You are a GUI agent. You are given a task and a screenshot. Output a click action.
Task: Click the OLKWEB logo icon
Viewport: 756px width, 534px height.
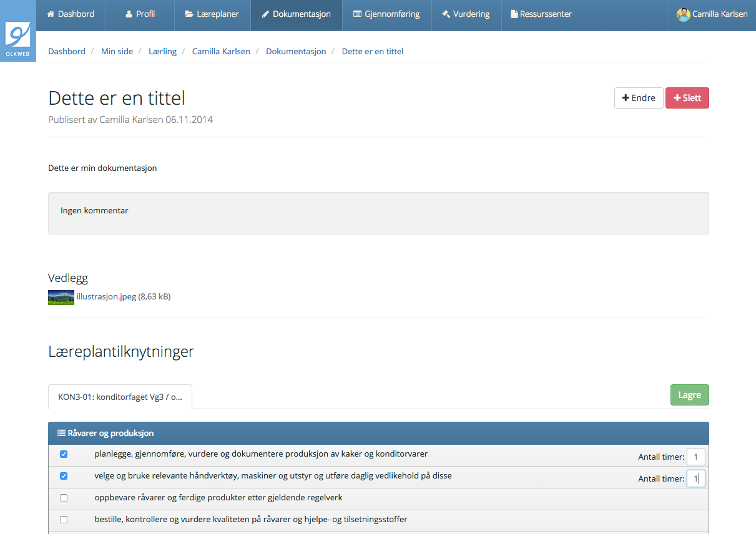(17, 37)
